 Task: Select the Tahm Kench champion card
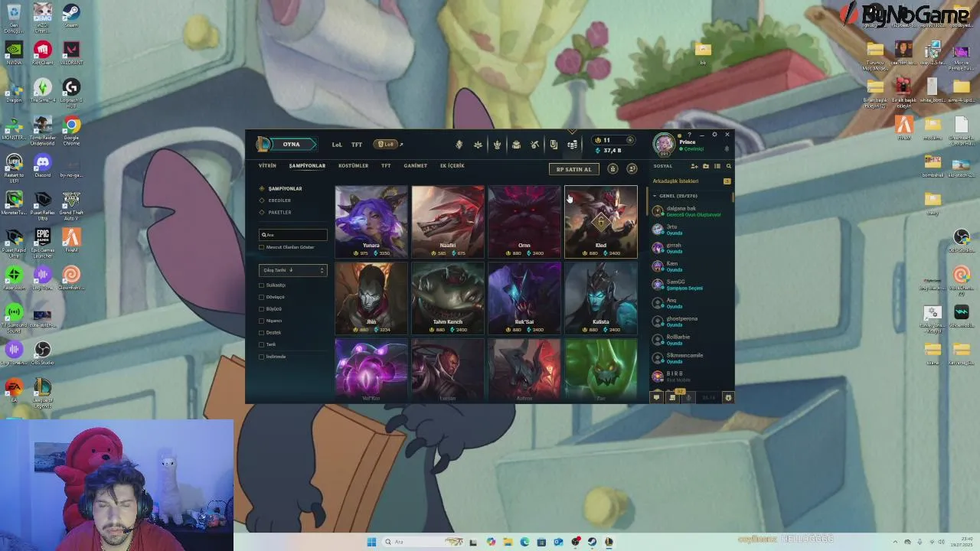448,298
